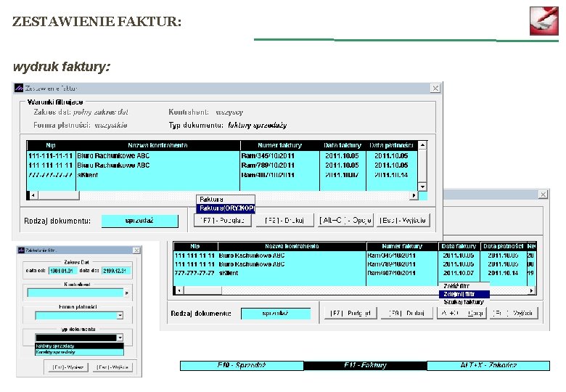Screen dimensions: 566x392
Task: Click sprzedaż field in back window
Action: tap(276, 314)
